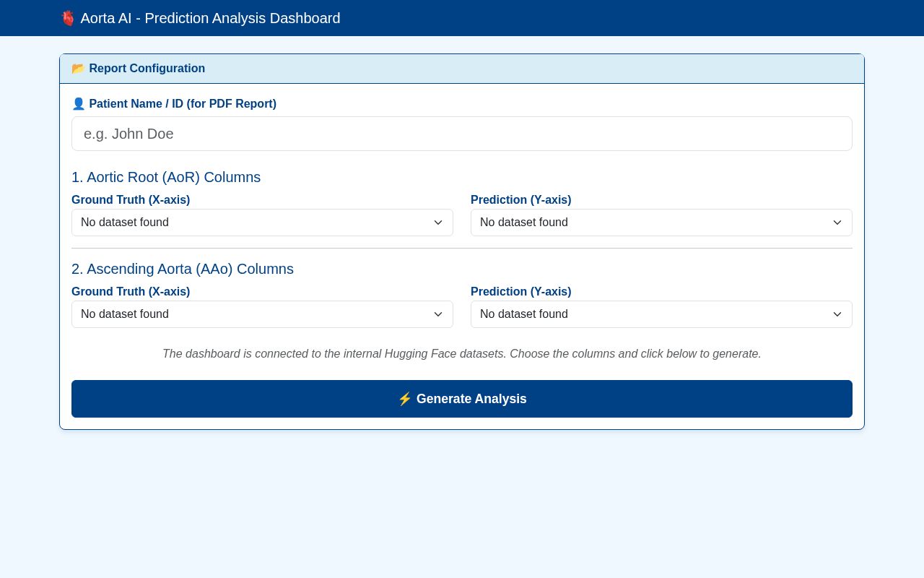924x578 pixels.
Task: Click the Patient Name / ID input field
Action: (462, 134)
